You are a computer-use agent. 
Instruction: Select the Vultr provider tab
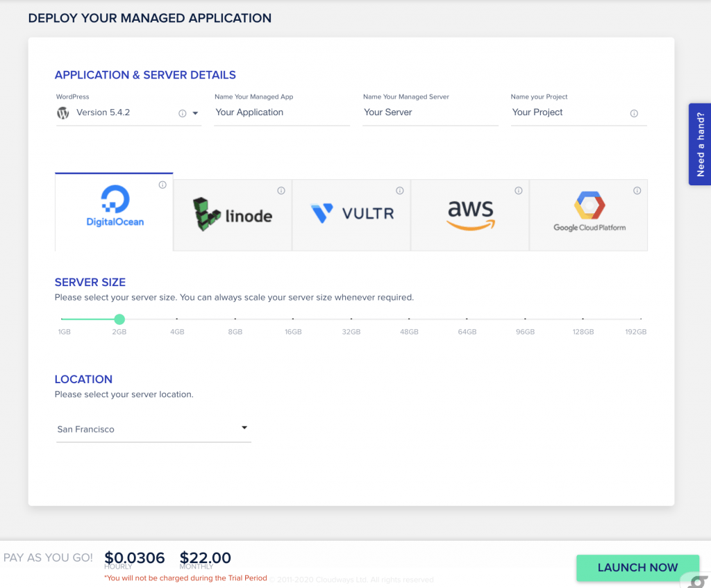click(351, 215)
